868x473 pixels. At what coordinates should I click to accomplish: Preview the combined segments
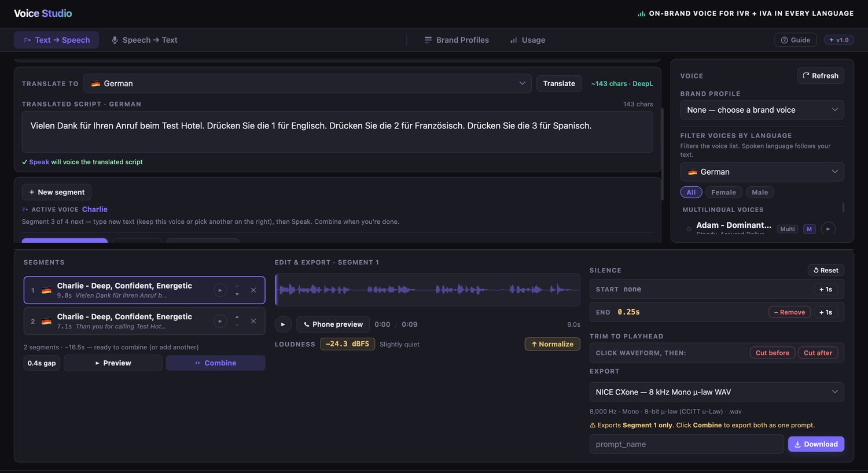pyautogui.click(x=113, y=363)
